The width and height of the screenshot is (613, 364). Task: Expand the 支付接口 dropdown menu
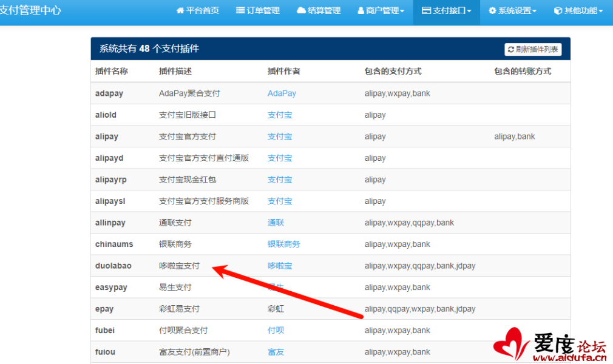pyautogui.click(x=447, y=10)
